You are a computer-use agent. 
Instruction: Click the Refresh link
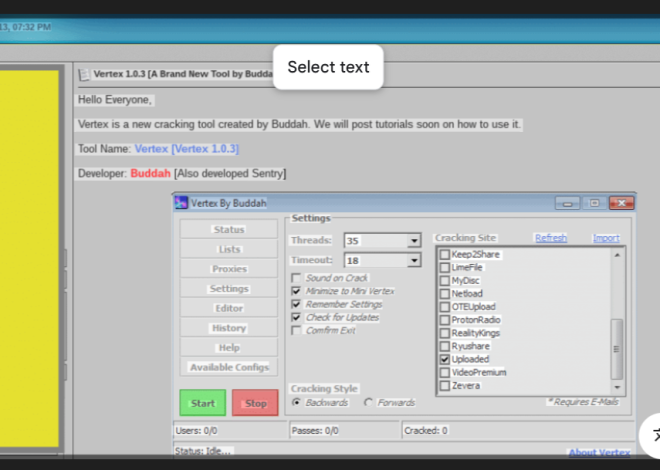coord(551,238)
